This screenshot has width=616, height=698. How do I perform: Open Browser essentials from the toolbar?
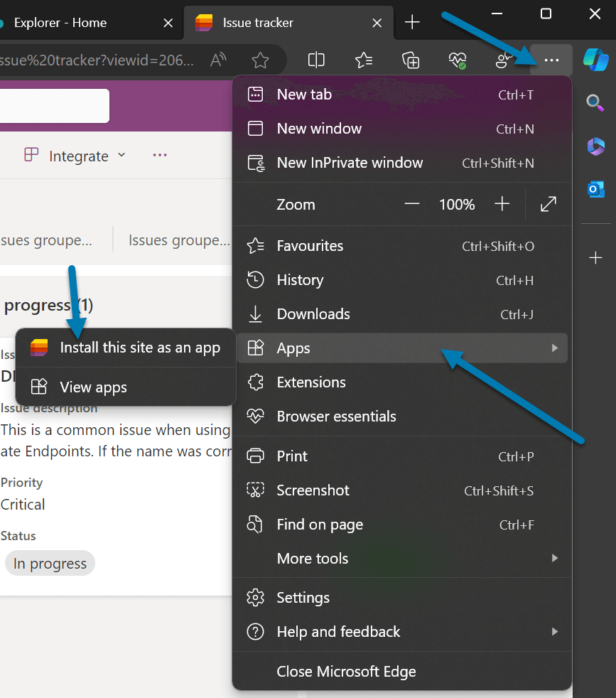(458, 60)
